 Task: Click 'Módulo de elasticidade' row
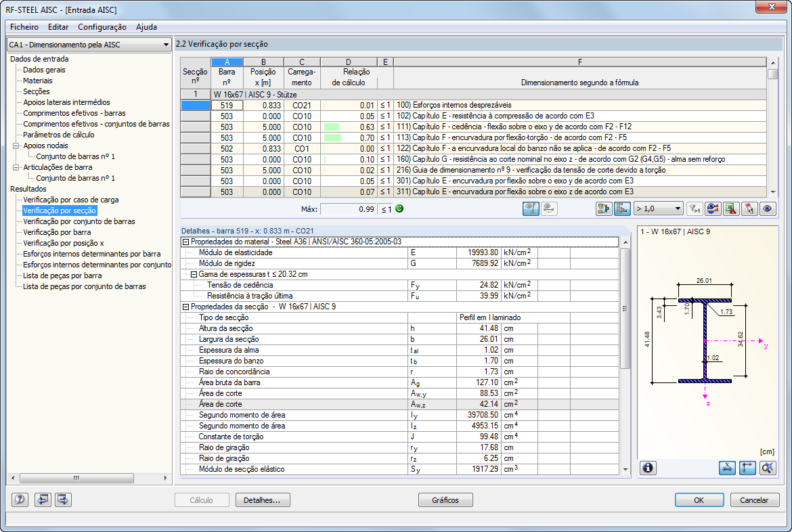tap(399, 252)
